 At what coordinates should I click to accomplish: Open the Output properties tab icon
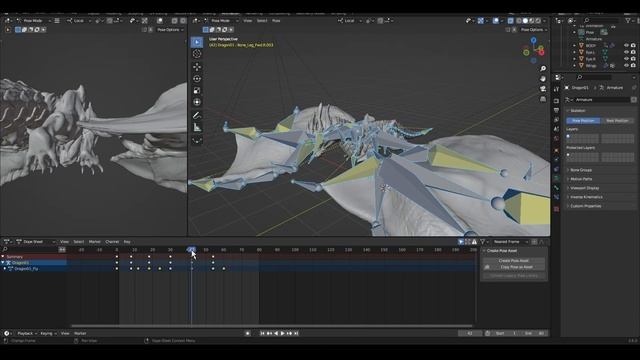[x=556, y=110]
